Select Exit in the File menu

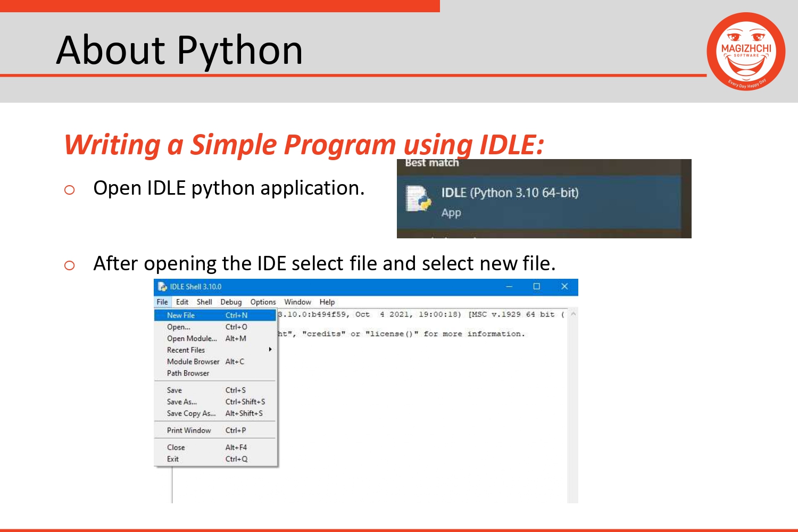click(x=215, y=459)
